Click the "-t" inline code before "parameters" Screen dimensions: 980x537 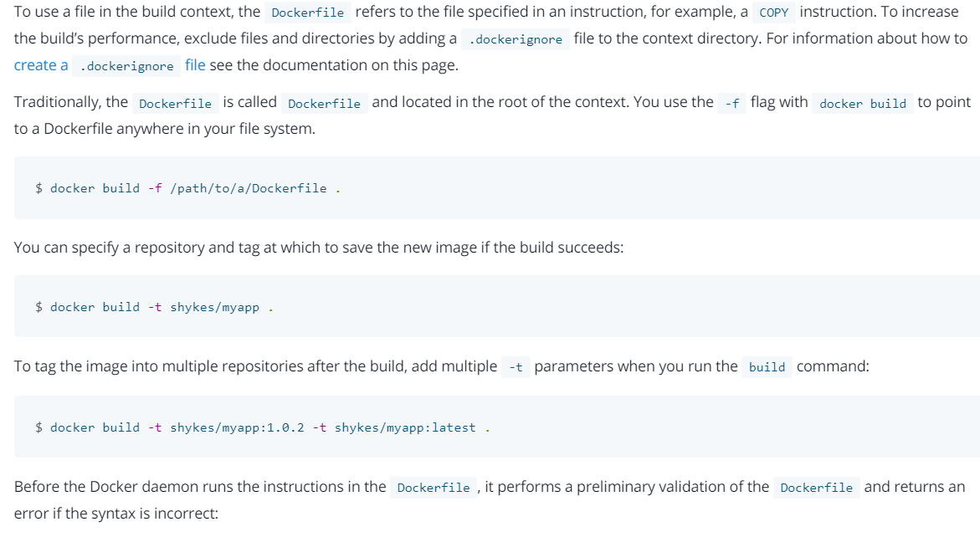point(516,367)
